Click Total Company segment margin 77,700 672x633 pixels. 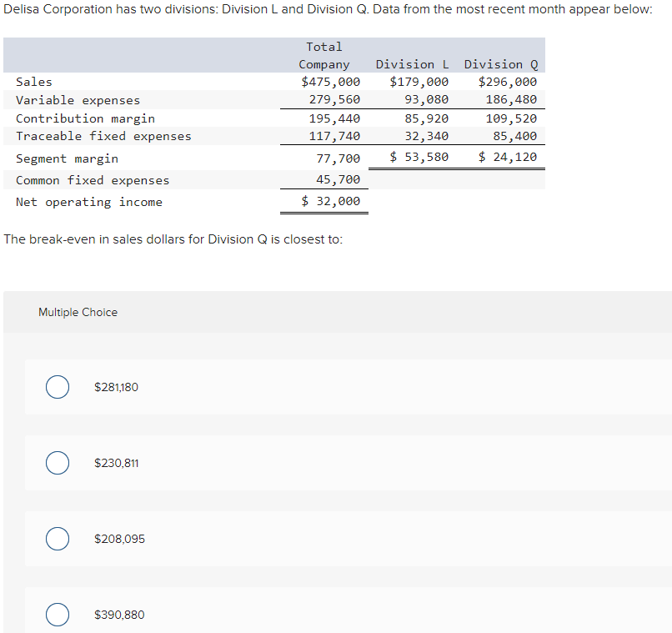[339, 158]
